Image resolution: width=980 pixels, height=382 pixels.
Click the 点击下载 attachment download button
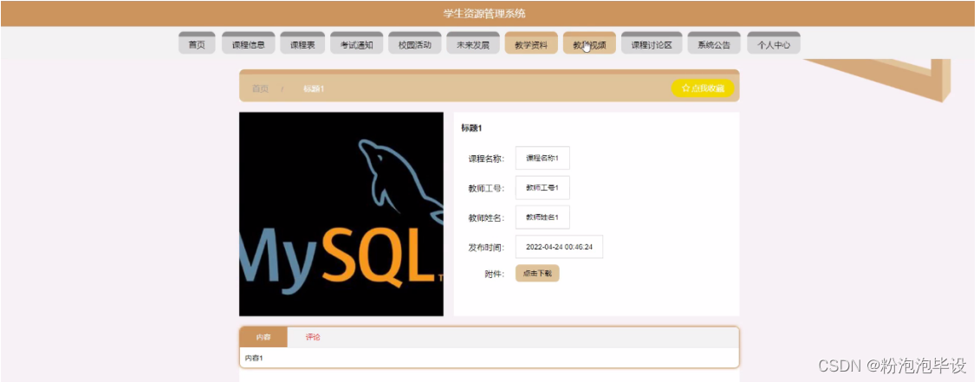point(537,273)
